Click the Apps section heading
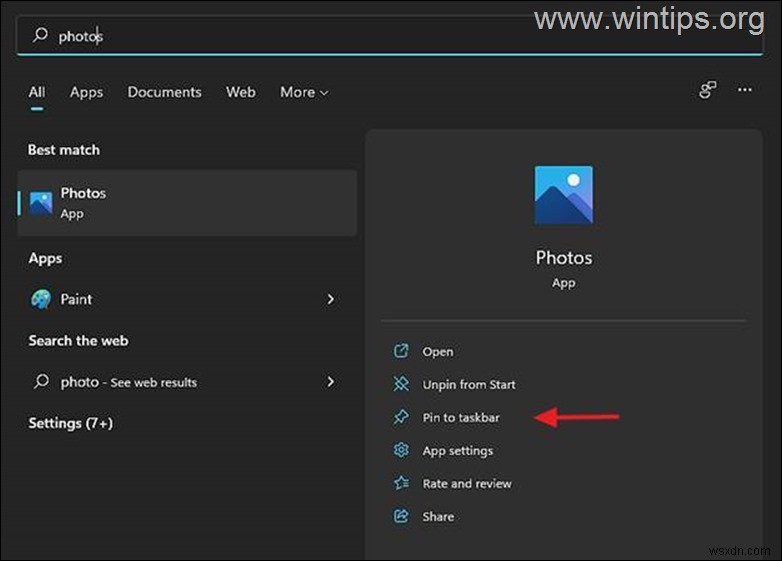This screenshot has height=561, width=782. [45, 258]
